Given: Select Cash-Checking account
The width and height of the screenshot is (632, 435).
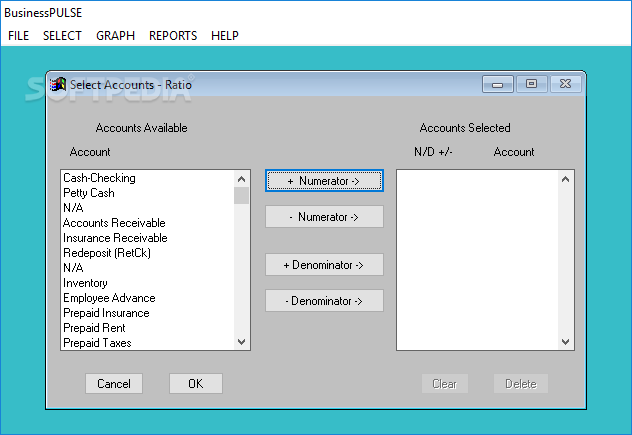Looking at the screenshot, I should 148,178.
